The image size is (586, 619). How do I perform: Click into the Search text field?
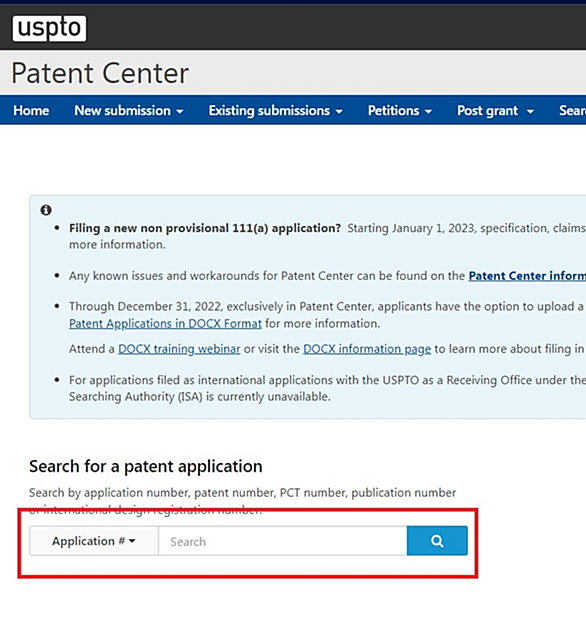coord(283,541)
